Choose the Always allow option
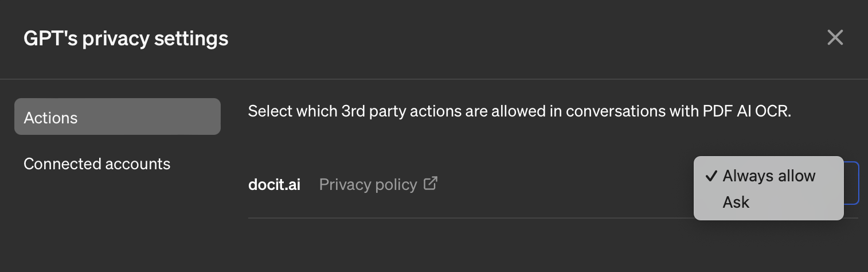868x272 pixels. (x=768, y=176)
